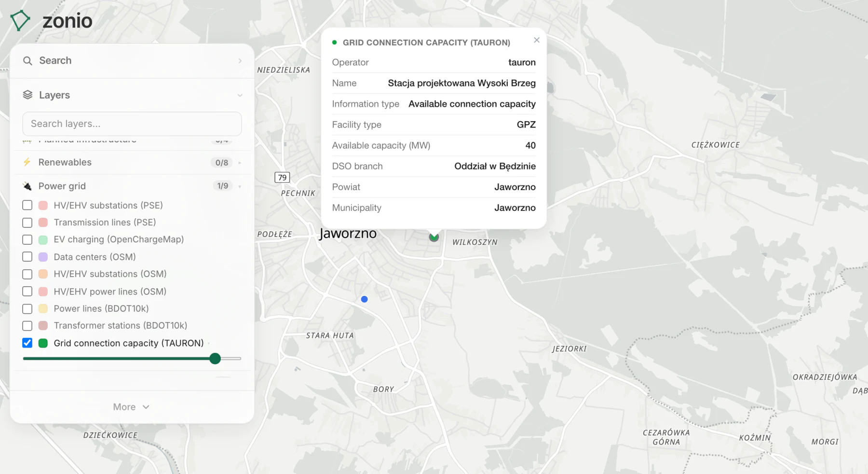This screenshot has width=868, height=474.
Task: Click the Renewables 0/8 count badge
Action: coord(222,163)
